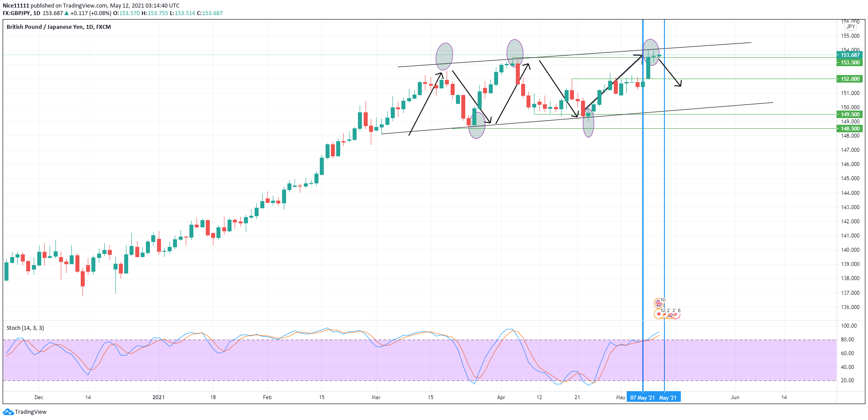Click the Jun label on the time axis
Screen dimensions: 868x420
click(x=735, y=397)
